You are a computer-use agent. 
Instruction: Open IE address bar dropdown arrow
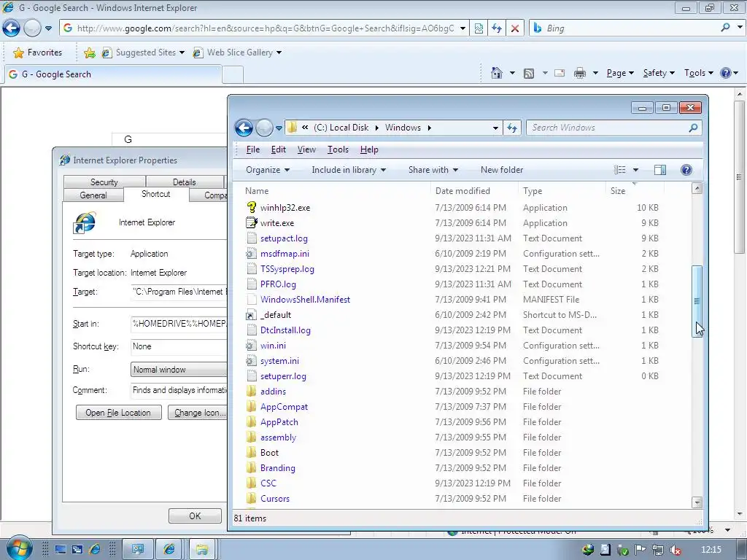point(462,28)
